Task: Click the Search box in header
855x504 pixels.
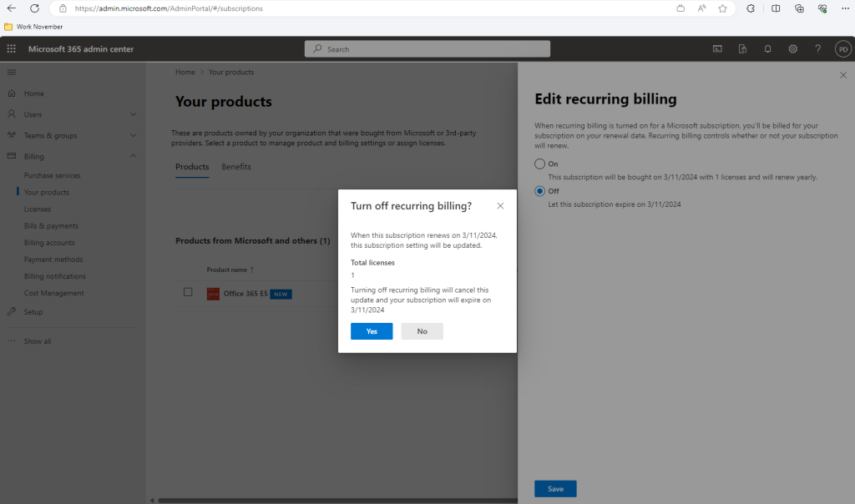Action: (427, 49)
